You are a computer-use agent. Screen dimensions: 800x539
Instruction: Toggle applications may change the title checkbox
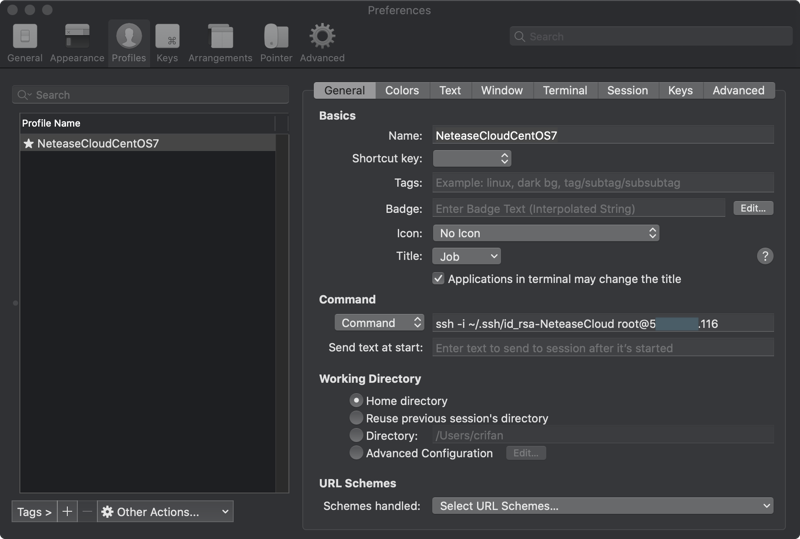[438, 279]
